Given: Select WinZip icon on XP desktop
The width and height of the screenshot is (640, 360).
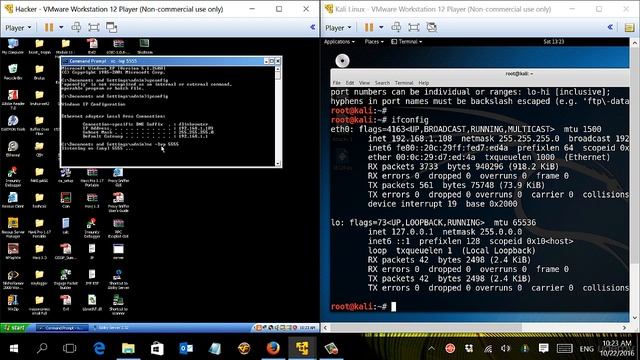Looking at the screenshot, I should (x=13, y=303).
